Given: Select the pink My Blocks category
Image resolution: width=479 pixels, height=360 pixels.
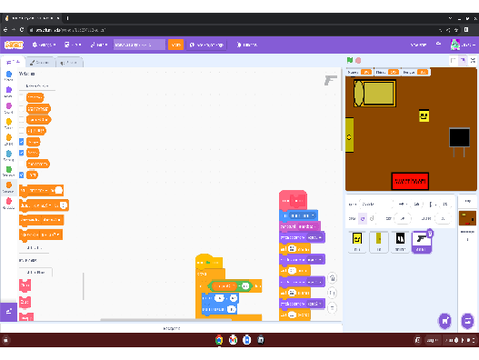Looking at the screenshot, I should 9,203.
